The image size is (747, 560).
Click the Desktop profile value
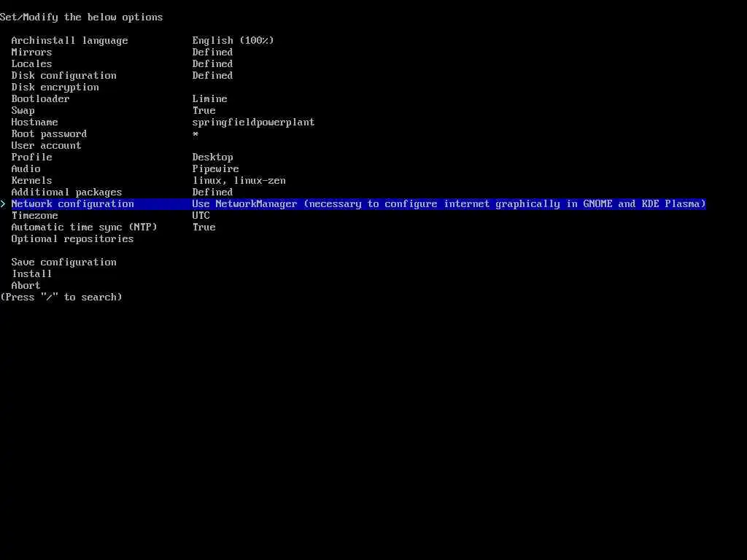coord(212,157)
